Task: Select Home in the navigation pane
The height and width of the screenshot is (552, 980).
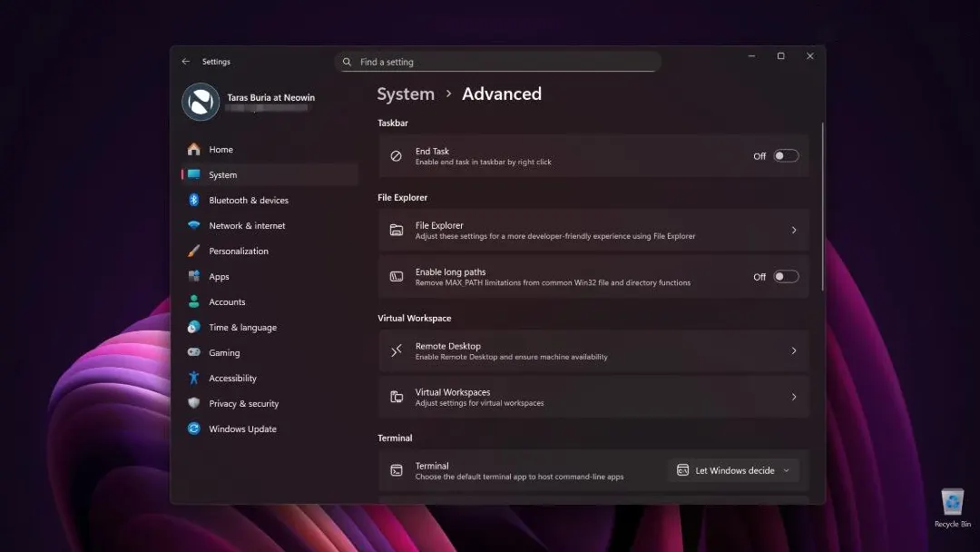Action: (219, 149)
